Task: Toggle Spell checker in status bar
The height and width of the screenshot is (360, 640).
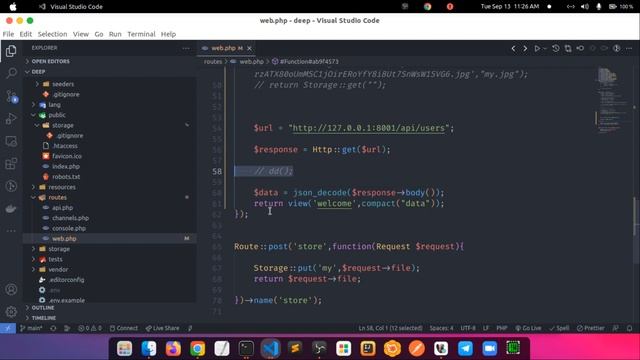Action: pyautogui.click(x=559, y=328)
